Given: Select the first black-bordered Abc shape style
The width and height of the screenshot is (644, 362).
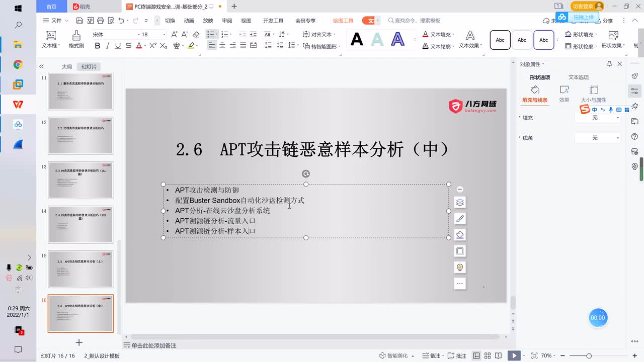Looking at the screenshot, I should pyautogui.click(x=500, y=40).
